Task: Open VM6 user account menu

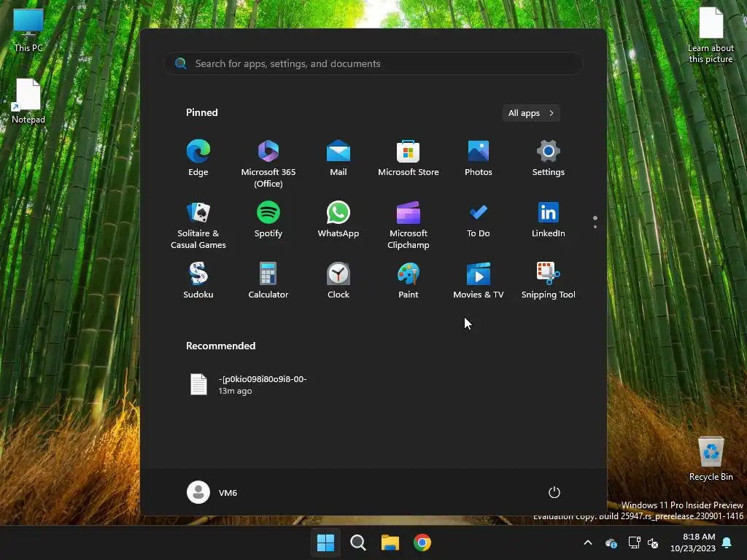Action: point(212,492)
